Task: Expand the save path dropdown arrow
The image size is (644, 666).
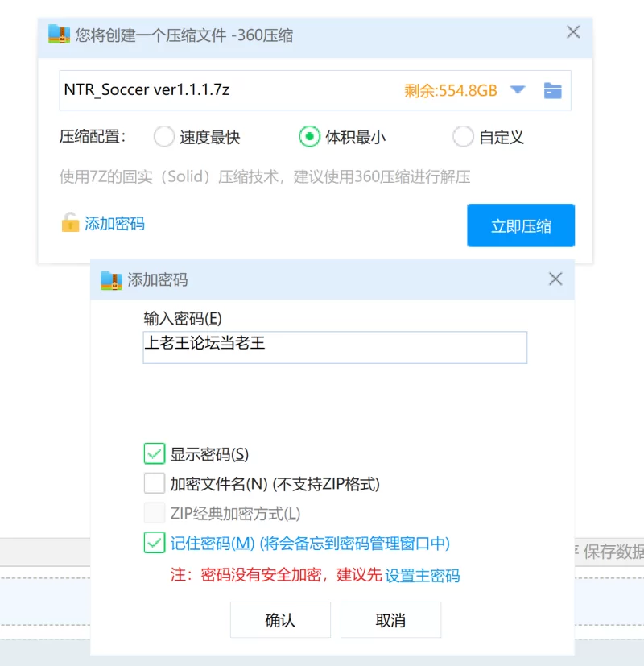Action: coord(518,89)
